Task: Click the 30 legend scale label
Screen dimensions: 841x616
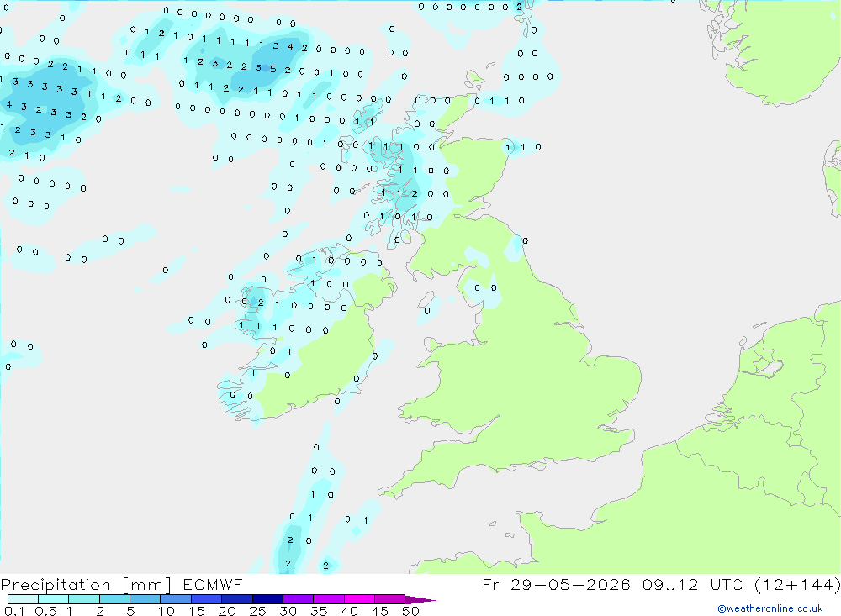Action: [x=288, y=611]
